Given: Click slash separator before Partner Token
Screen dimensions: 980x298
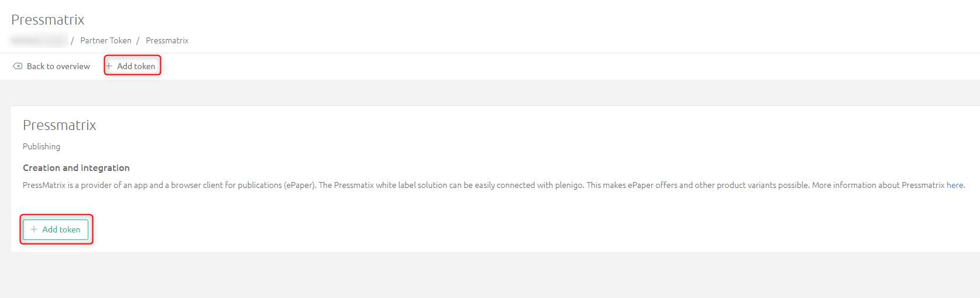Looking at the screenshot, I should click(73, 40).
